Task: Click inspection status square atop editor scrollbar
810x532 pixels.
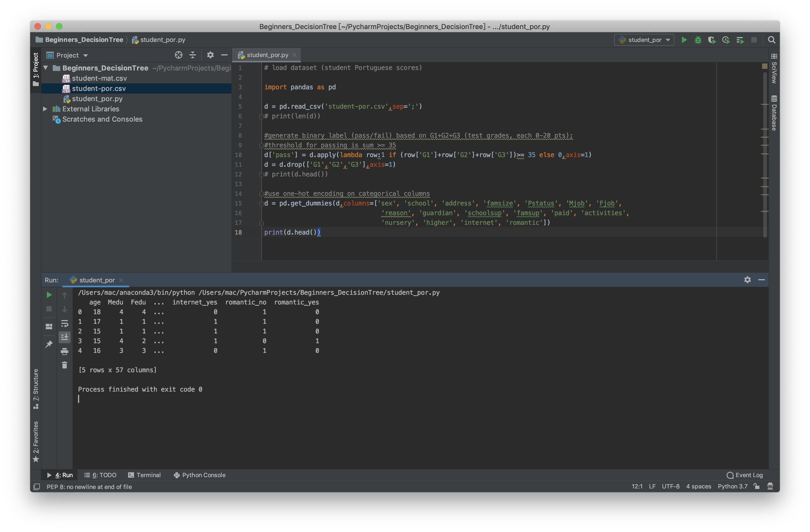Action: (x=765, y=66)
